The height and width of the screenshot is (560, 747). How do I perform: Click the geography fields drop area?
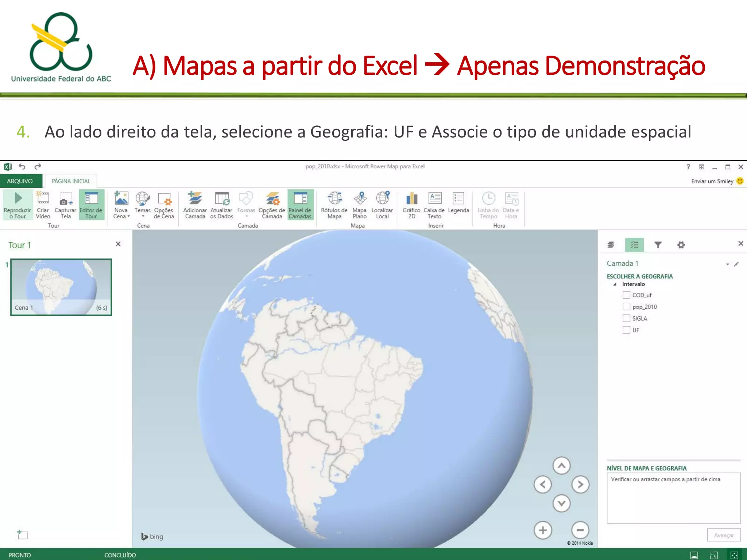[x=674, y=498]
